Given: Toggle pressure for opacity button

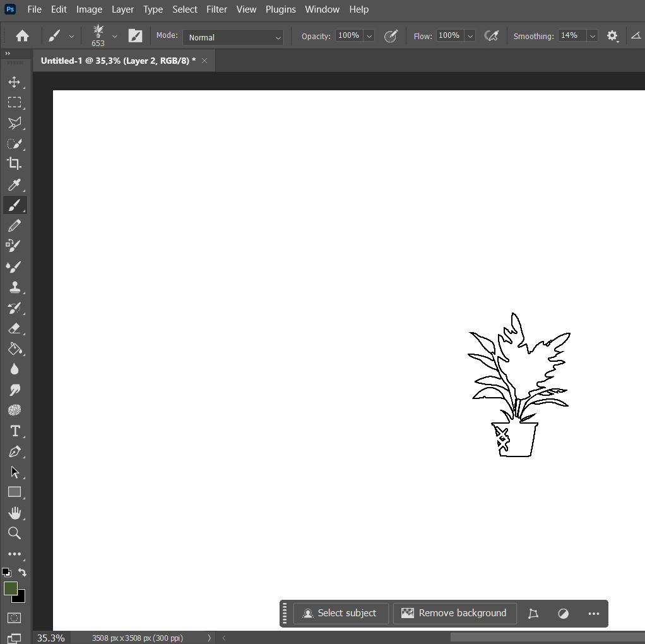Looking at the screenshot, I should 391,36.
